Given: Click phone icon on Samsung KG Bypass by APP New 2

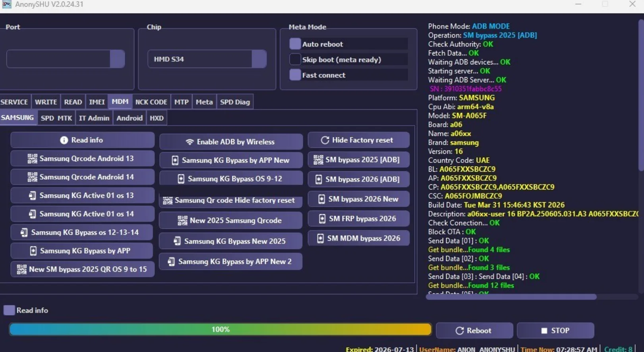Looking at the screenshot, I should (x=171, y=261).
